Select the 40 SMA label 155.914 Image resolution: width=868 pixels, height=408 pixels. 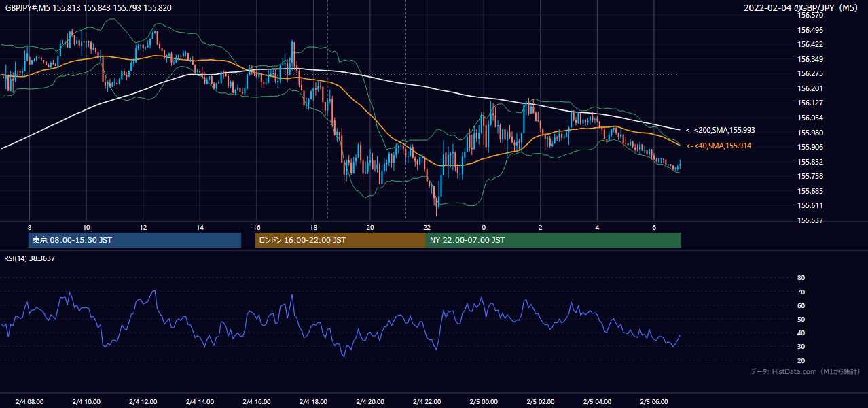point(718,146)
